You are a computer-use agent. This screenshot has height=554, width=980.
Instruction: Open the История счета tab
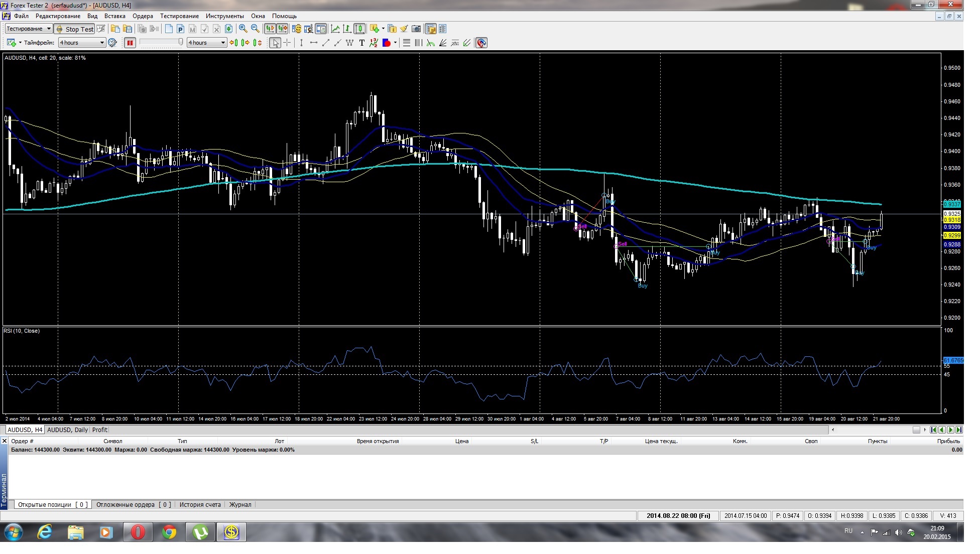pyautogui.click(x=200, y=505)
